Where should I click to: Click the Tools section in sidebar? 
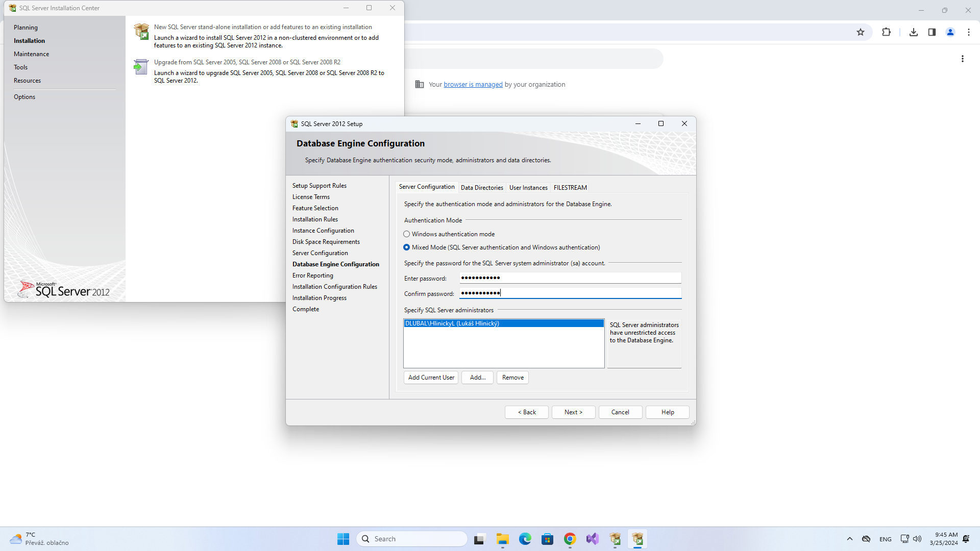click(21, 67)
